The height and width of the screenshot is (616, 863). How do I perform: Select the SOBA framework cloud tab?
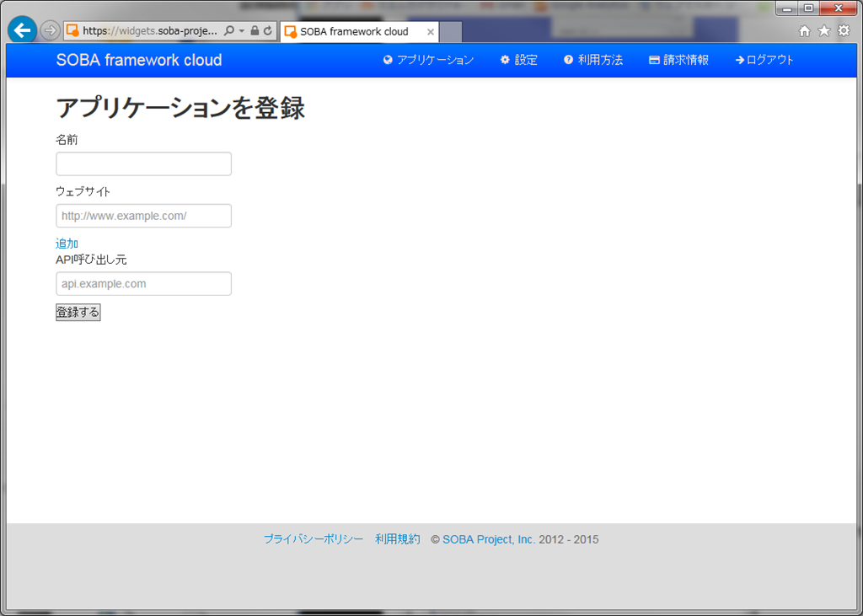click(x=359, y=32)
